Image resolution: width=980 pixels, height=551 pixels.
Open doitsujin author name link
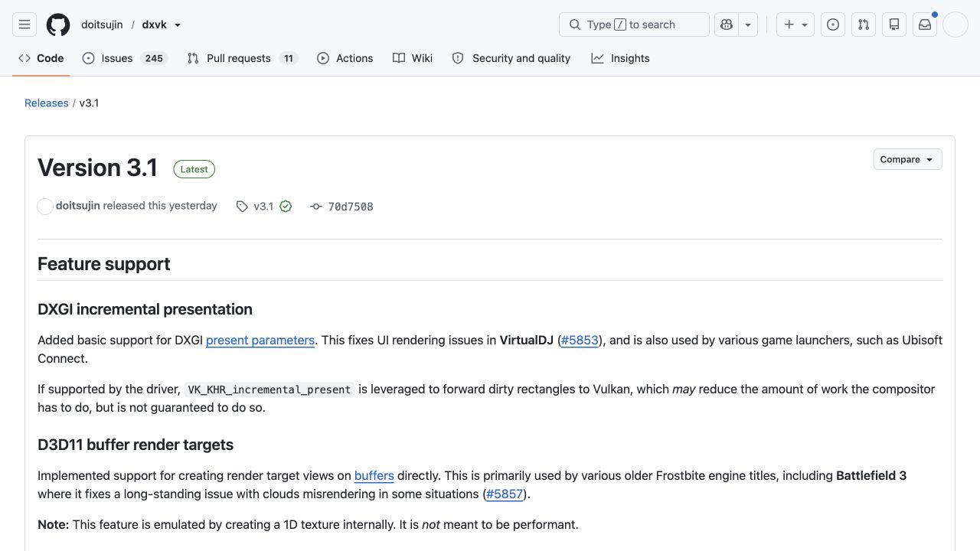tap(78, 206)
